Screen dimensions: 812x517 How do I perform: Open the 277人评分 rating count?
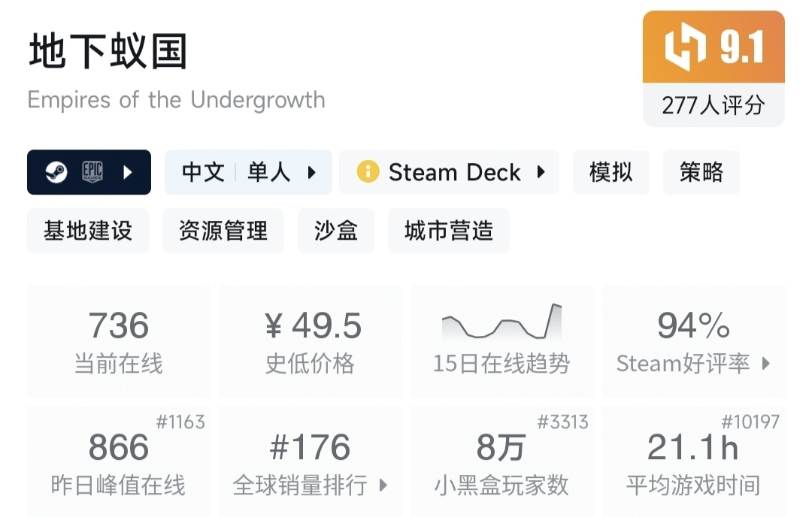pos(713,105)
